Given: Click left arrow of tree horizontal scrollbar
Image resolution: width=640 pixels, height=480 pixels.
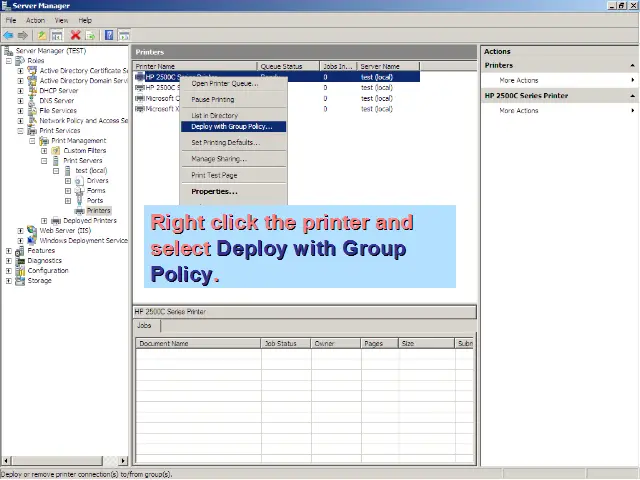Looking at the screenshot, I should (6, 461).
